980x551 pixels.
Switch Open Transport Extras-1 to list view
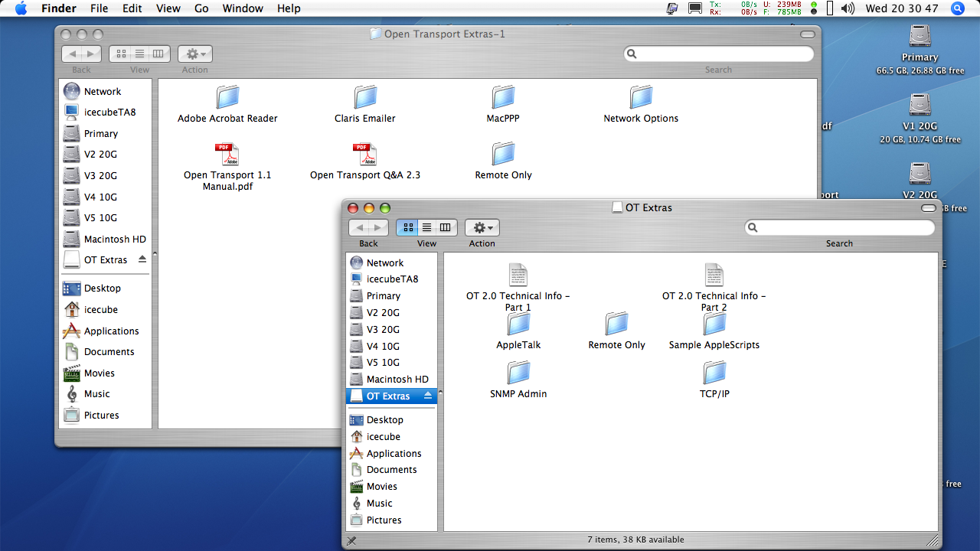pyautogui.click(x=139, y=54)
